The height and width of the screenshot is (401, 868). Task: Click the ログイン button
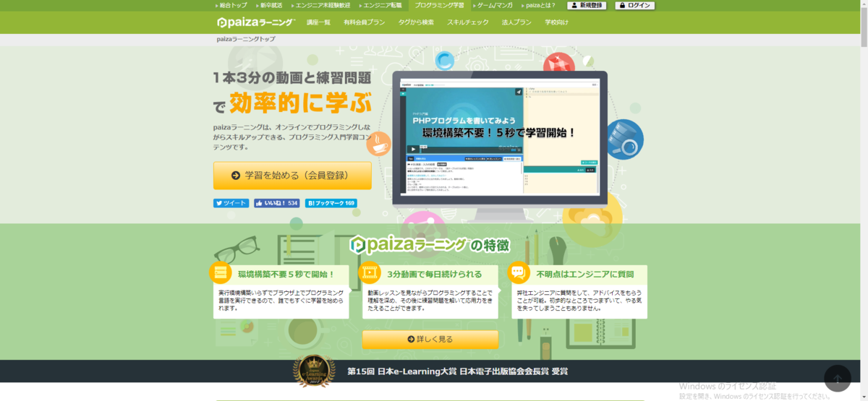[635, 5]
